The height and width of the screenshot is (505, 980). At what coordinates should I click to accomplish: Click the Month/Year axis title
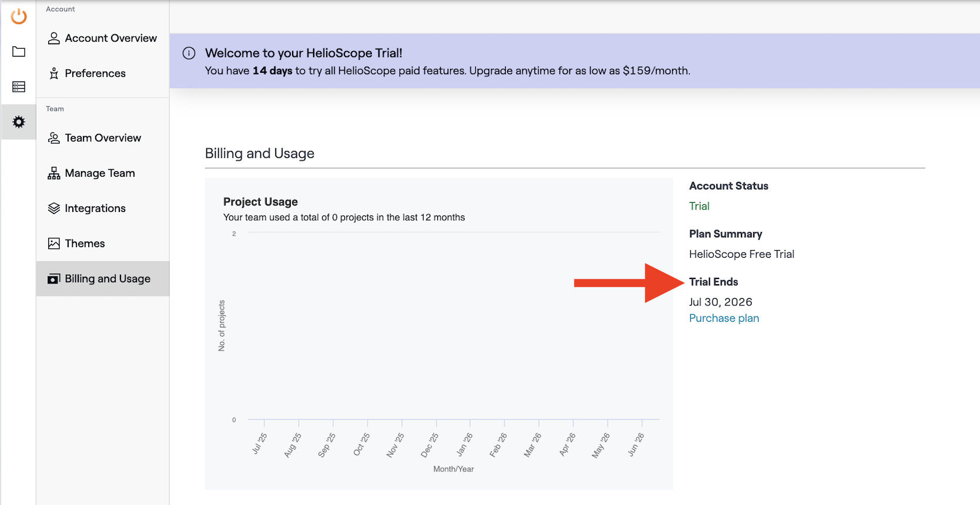click(x=454, y=469)
